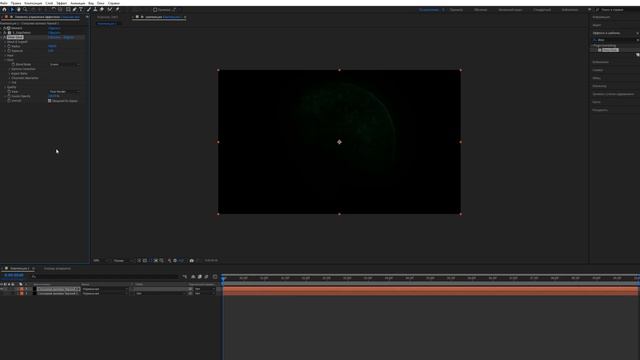Open Заливка с учетом содержимого panel
This screenshot has height=360, width=640.
click(x=613, y=94)
